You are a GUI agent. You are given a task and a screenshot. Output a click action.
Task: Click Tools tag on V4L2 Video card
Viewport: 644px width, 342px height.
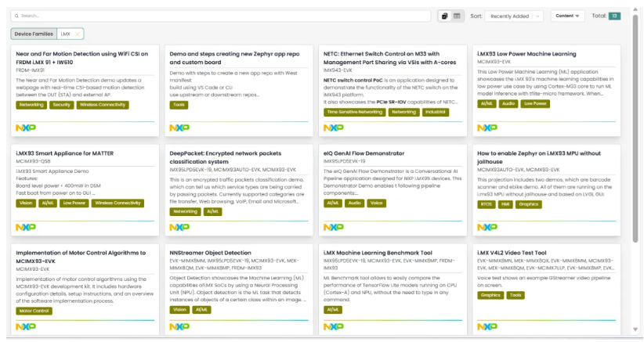coord(516,296)
